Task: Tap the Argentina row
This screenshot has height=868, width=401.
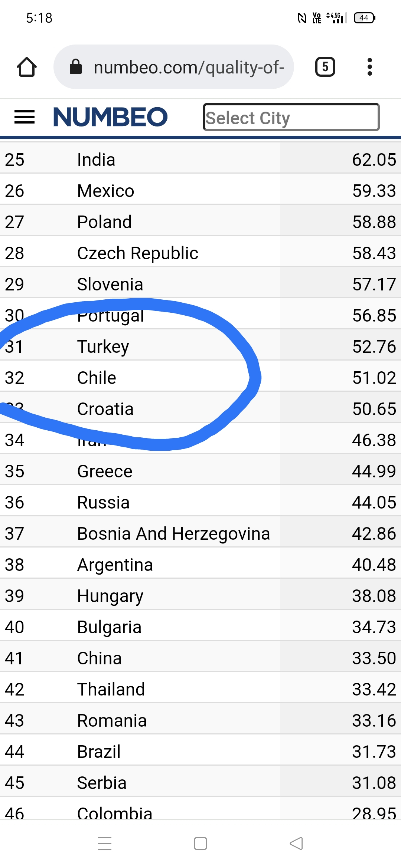Action: (200, 565)
